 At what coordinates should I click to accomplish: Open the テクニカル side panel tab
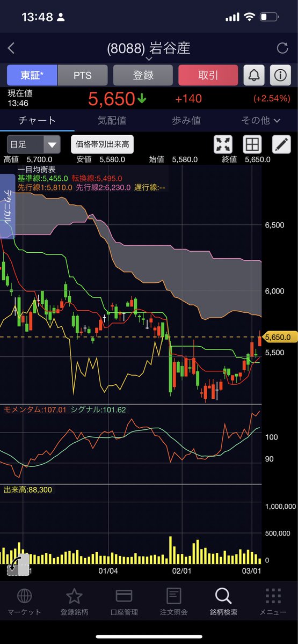point(8,206)
